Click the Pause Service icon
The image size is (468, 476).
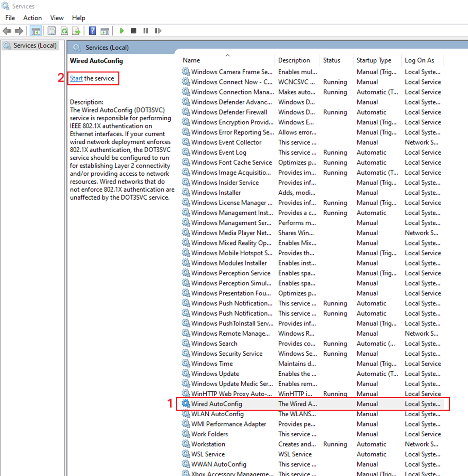(146, 31)
